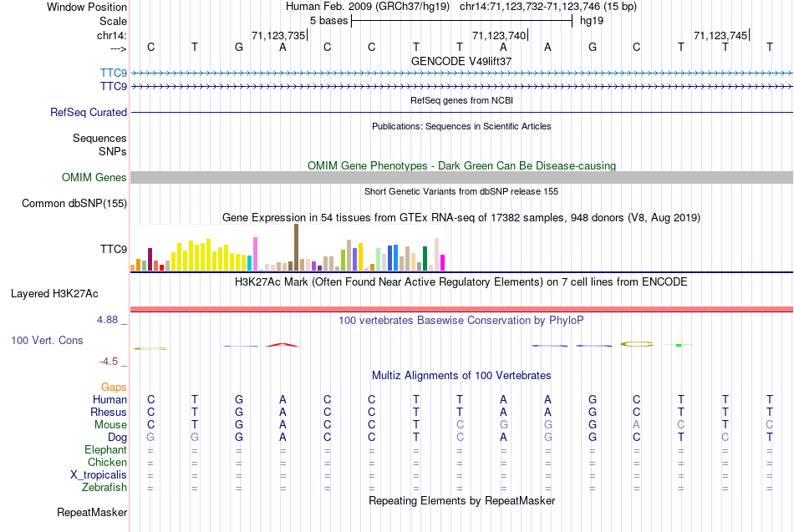The width and height of the screenshot is (794, 532).
Task: Click the orange Gaps row label
Action: pyautogui.click(x=114, y=388)
